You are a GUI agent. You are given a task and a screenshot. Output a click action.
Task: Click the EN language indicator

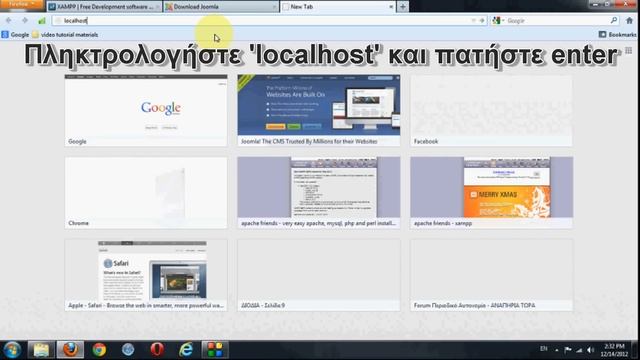(544, 349)
